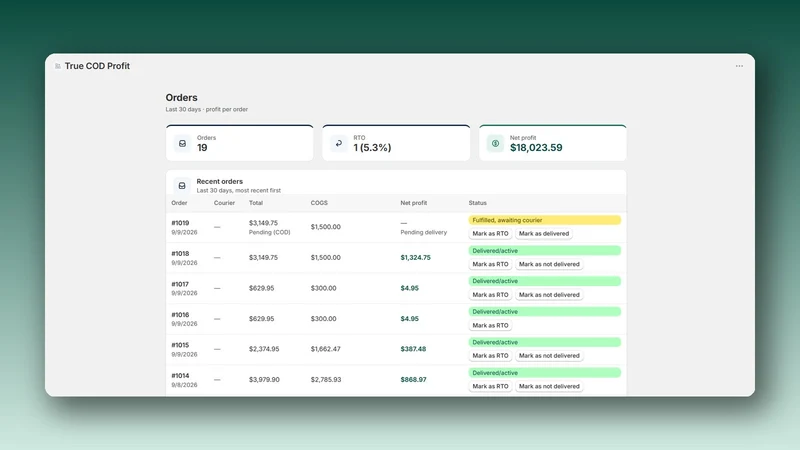Mark order #1019 as delivered
800x450 pixels.
coord(544,234)
